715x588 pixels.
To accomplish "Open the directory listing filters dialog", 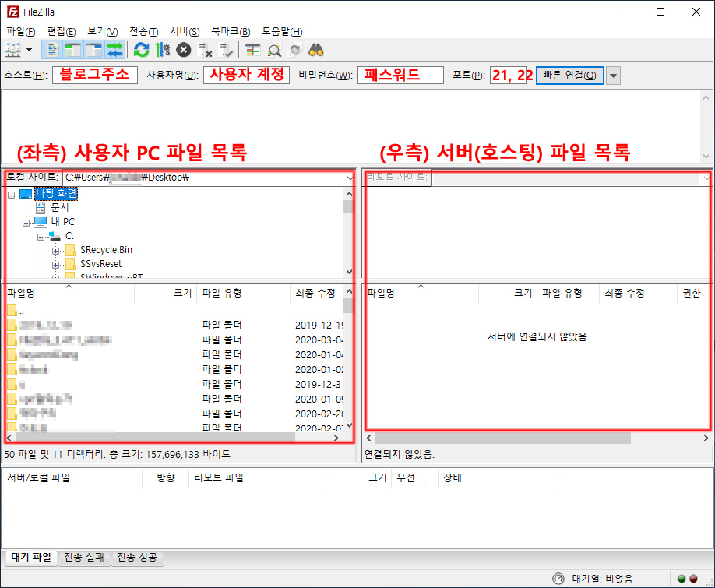I will pos(252,50).
